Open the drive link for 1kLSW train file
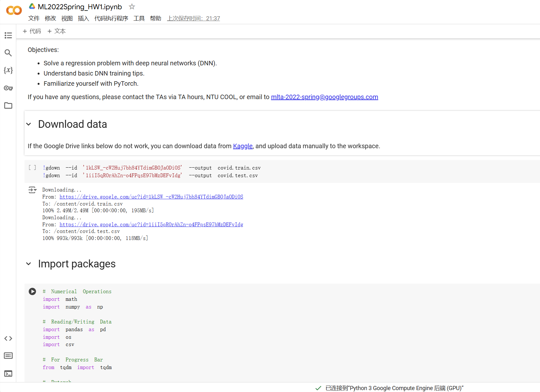This screenshot has height=392, width=540. click(151, 197)
